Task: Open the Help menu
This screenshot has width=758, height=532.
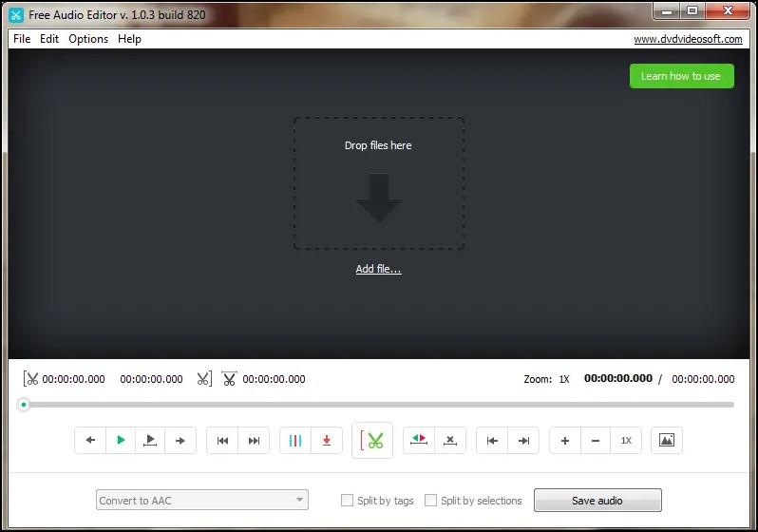Action: 129,39
